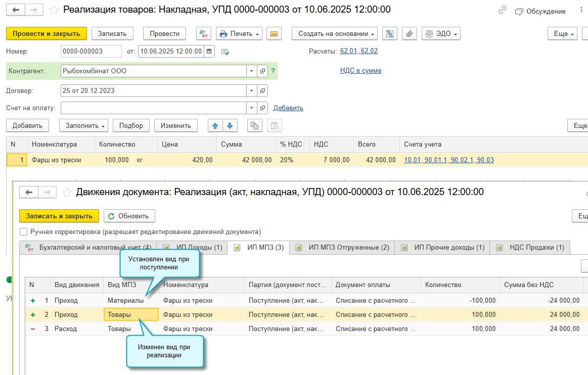Click the Счет на оплату input field
Viewport: 588px width, 375px height.
tap(153, 108)
